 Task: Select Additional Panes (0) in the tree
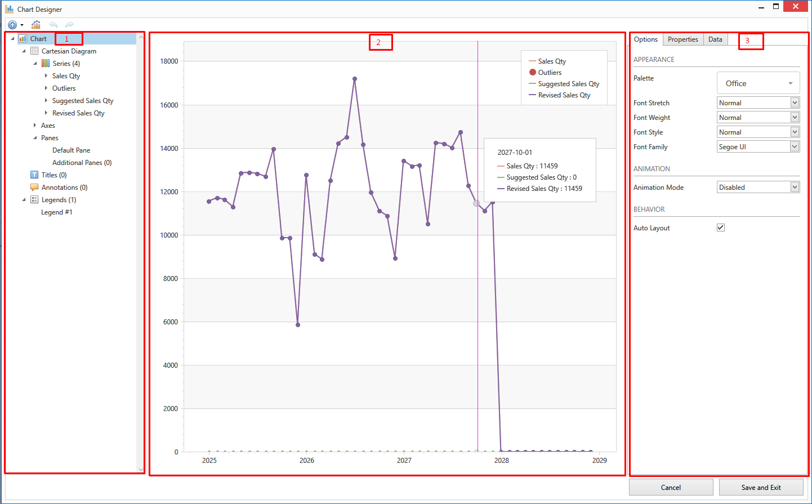[x=82, y=163]
